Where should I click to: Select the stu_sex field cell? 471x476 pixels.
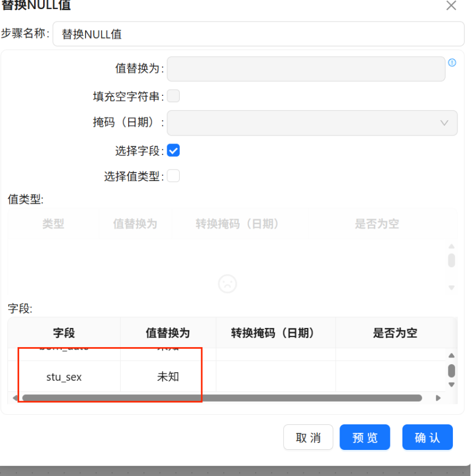pyautogui.click(x=64, y=377)
